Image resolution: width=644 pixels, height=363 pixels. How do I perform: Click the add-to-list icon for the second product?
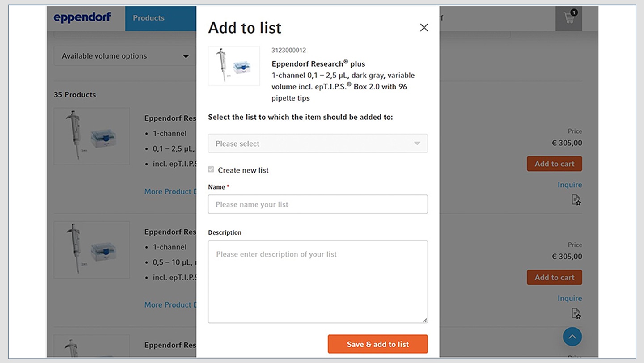[x=576, y=313]
